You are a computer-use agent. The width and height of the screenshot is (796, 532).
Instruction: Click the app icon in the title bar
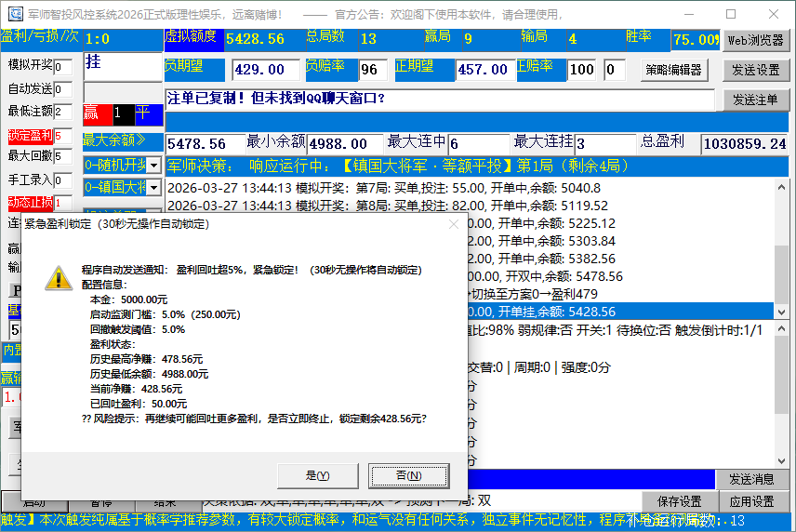coord(16,15)
